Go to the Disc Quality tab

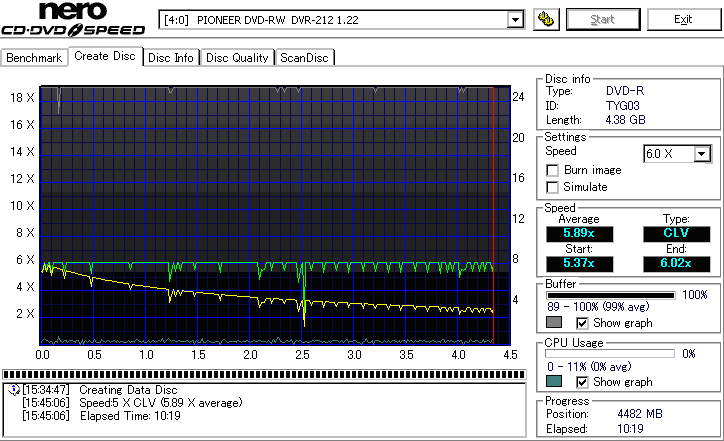click(237, 58)
